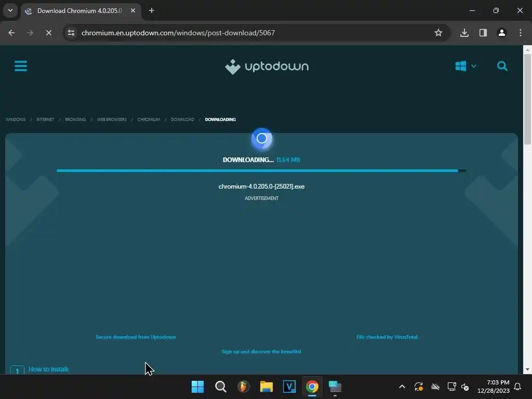Viewport: 532px width, 399px height.
Task: Click the scrollbar up arrow
Action: [x=527, y=49]
